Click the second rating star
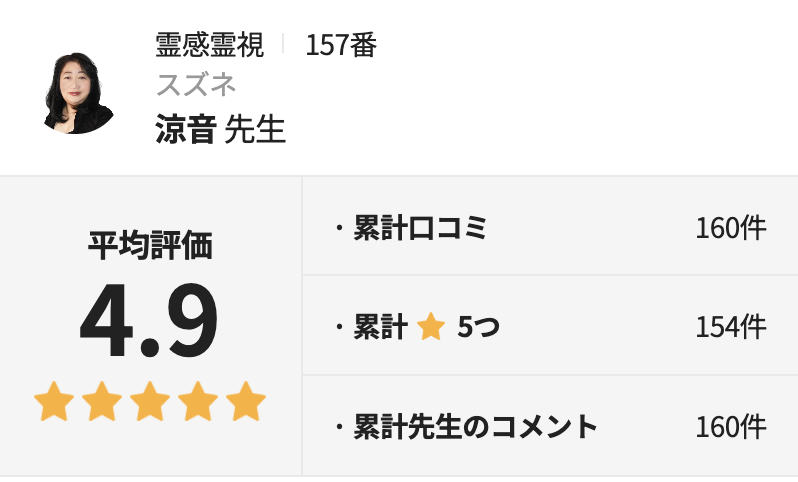 102,402
